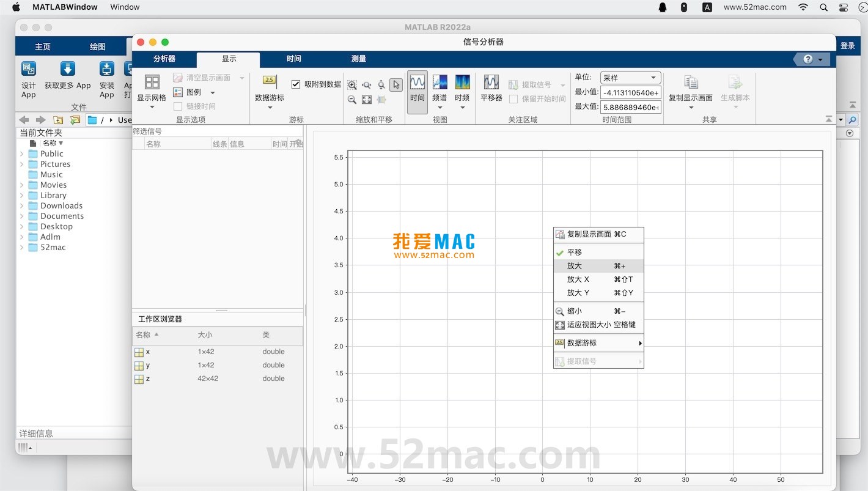Click the 复制显示画面 copy display icon
Screen dimensions: 868x491
click(x=691, y=83)
